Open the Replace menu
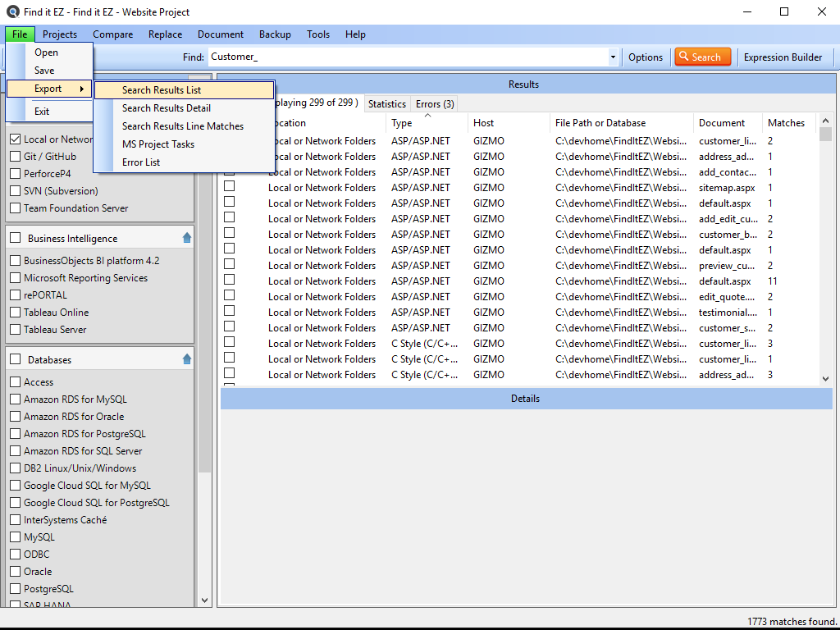This screenshot has height=630, width=840. tap(165, 34)
